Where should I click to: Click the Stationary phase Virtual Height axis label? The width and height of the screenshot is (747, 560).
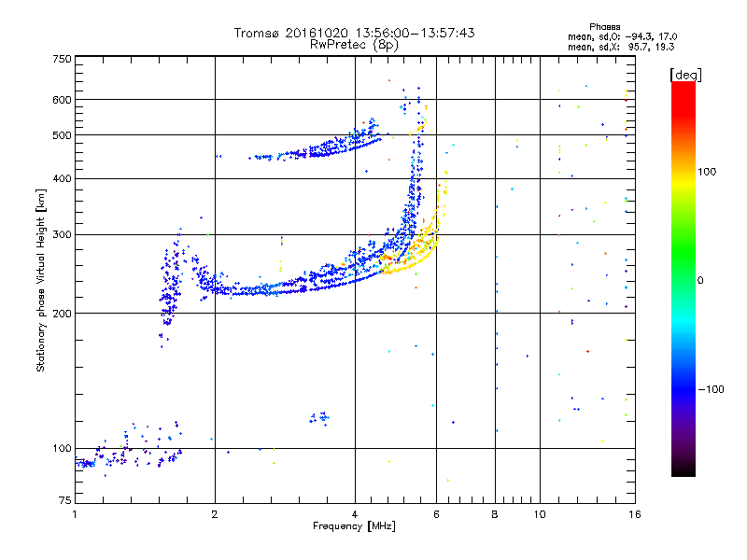[x=41, y=280]
